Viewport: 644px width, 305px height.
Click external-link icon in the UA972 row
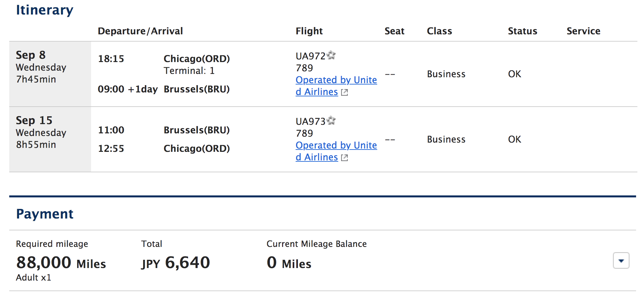[344, 92]
